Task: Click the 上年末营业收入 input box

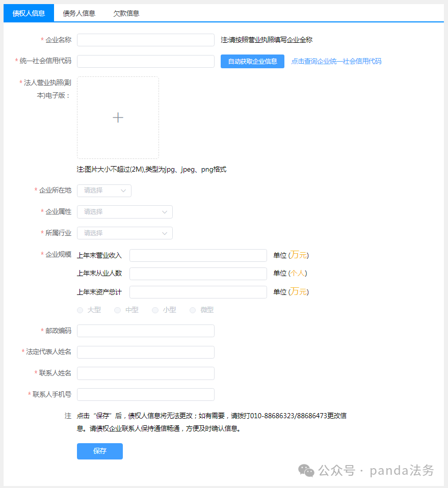Action: pos(198,255)
